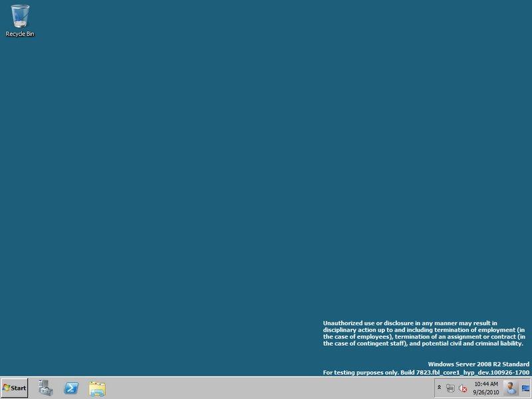Click the user account picture in tray
532x399 pixels.
coord(511,388)
